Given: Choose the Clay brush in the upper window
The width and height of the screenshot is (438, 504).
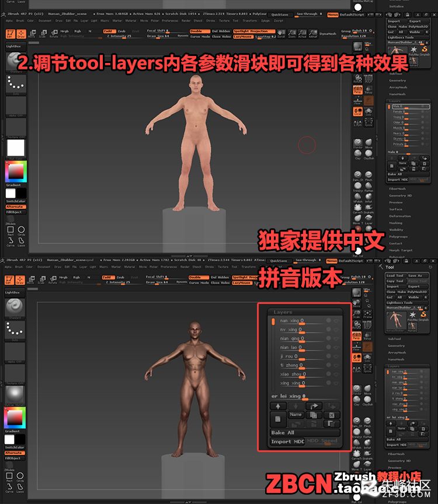Looking at the screenshot, I should [x=358, y=154].
